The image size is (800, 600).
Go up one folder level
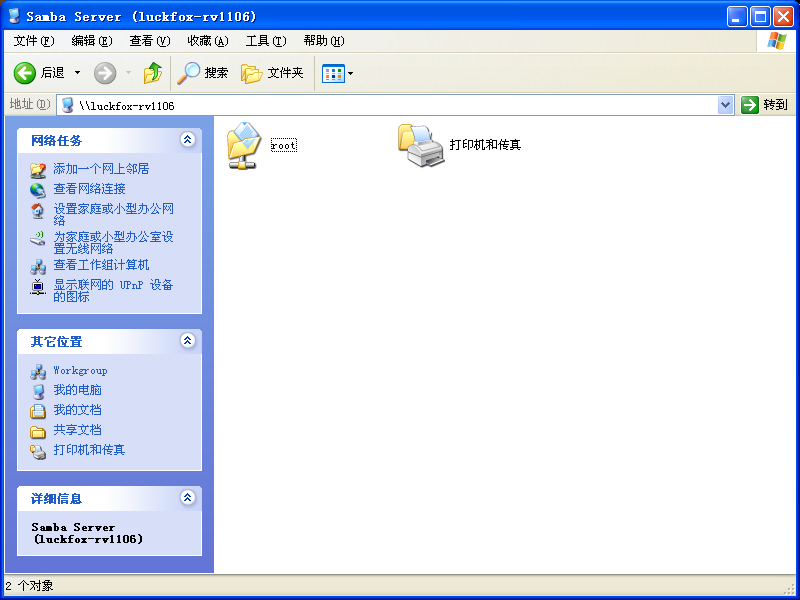(x=153, y=73)
